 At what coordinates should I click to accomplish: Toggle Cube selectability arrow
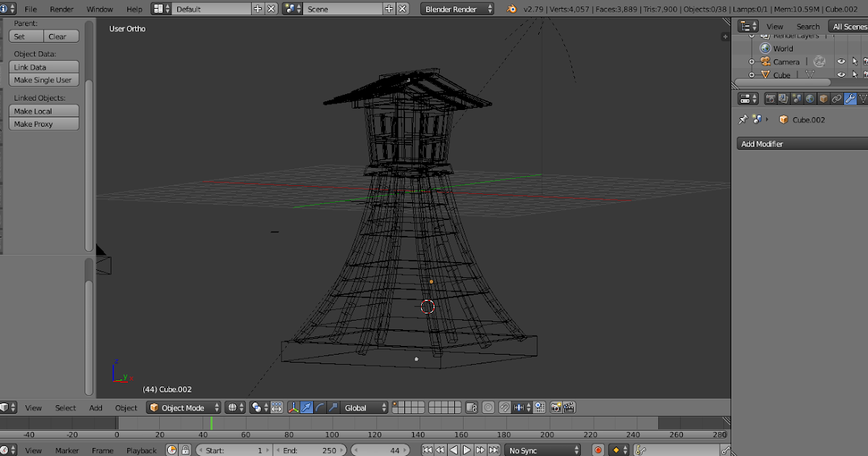[x=855, y=75]
